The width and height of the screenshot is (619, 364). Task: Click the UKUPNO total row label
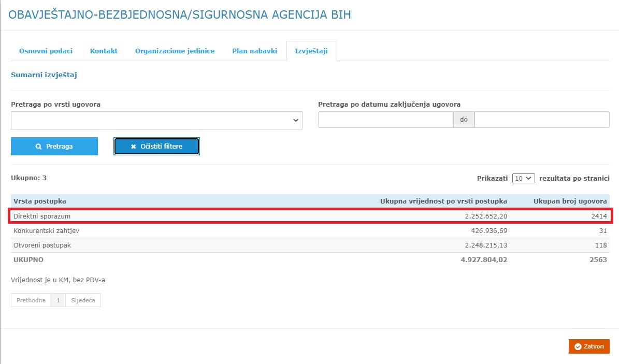coord(28,260)
